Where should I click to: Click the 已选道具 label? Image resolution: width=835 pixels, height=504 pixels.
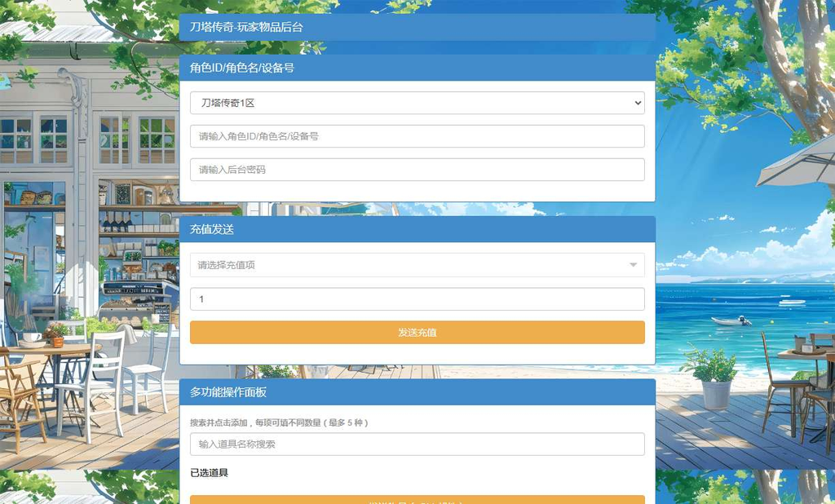point(210,472)
